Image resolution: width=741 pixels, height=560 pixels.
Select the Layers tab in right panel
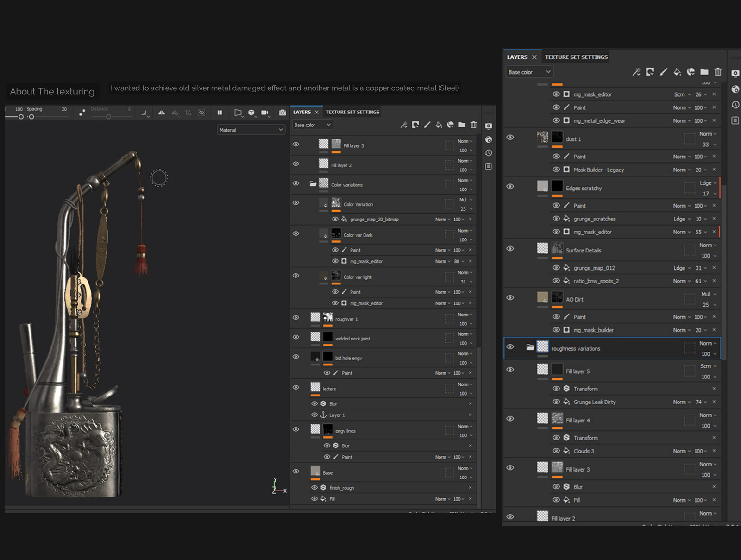coord(517,57)
